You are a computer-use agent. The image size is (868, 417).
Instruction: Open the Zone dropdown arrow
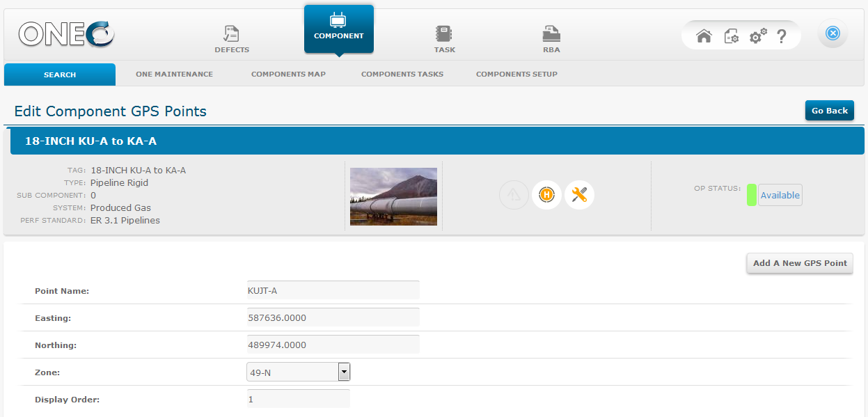[x=344, y=372]
